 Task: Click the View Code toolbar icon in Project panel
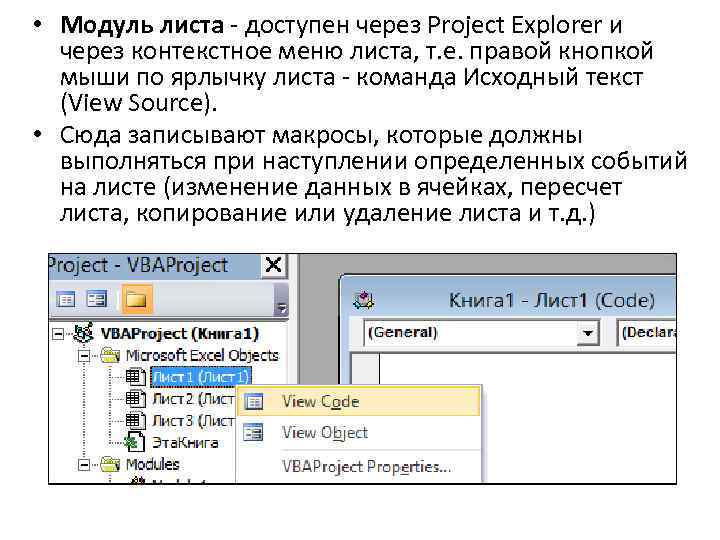coord(66,300)
